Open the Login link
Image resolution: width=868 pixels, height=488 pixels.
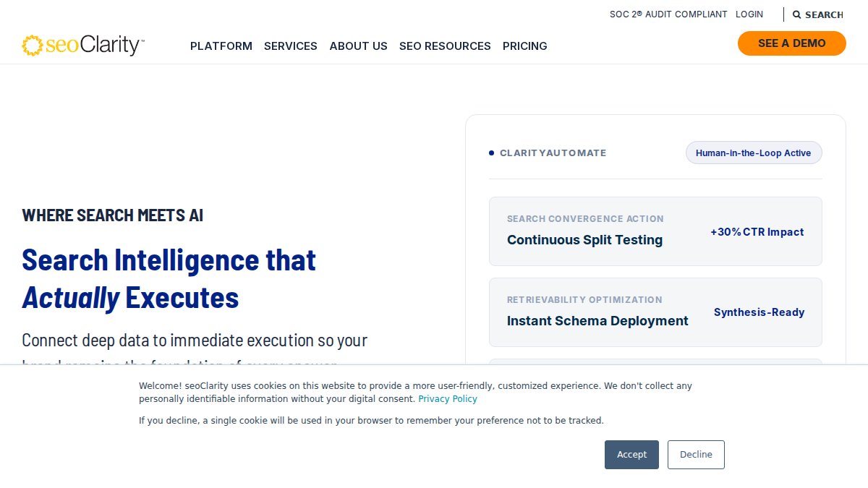pyautogui.click(x=749, y=14)
